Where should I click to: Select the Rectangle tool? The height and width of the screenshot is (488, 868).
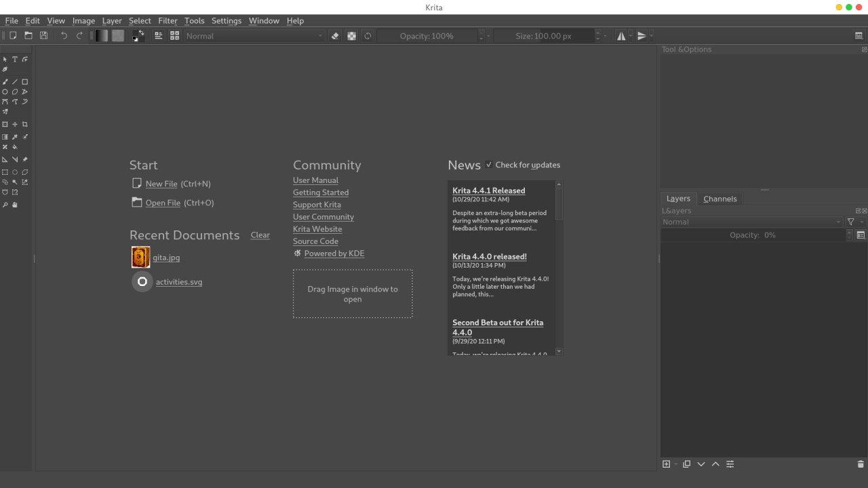[x=25, y=81]
